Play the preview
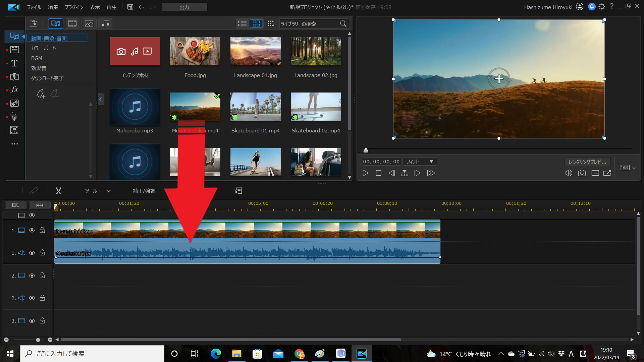The image size is (644, 362). (366, 173)
